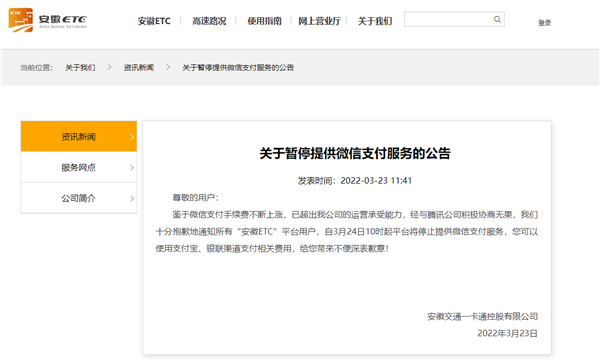Click the 当前位置 breadcrumb label
Image resolution: width=600 pixels, height=363 pixels.
pos(36,68)
